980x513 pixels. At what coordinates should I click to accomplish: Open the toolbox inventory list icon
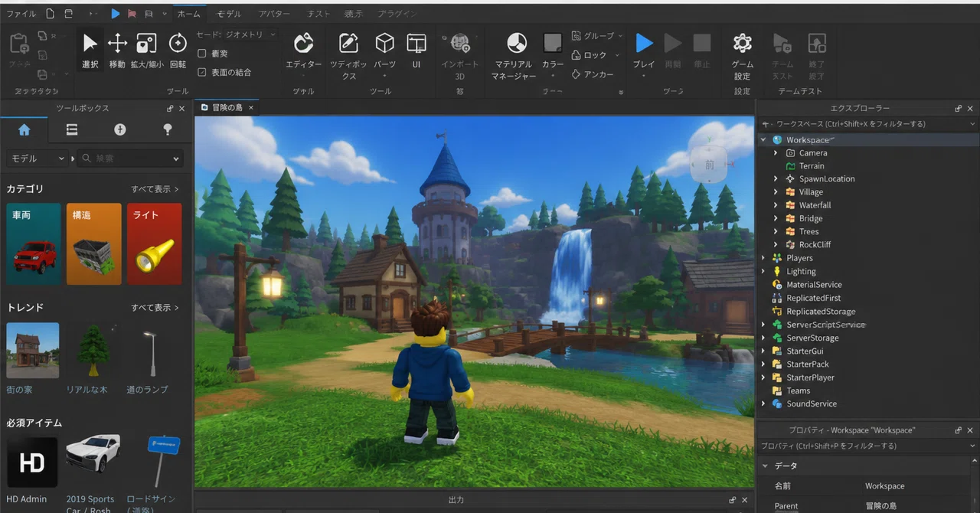coord(72,129)
